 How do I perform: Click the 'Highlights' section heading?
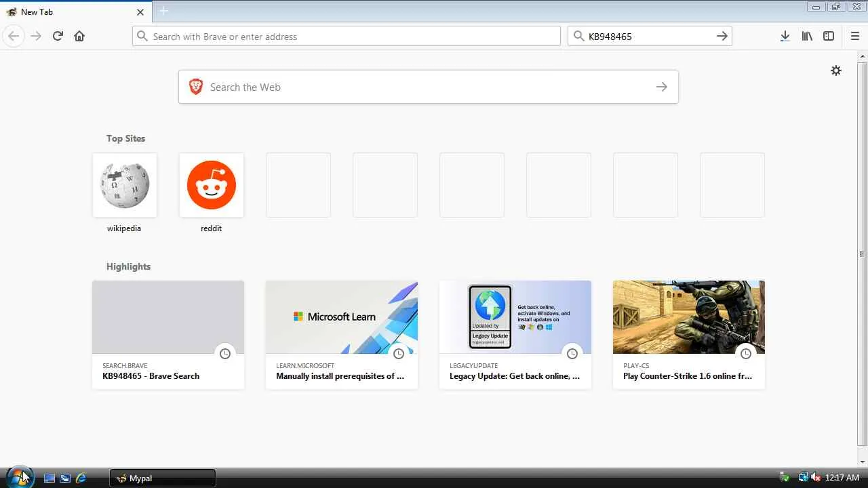coord(128,266)
